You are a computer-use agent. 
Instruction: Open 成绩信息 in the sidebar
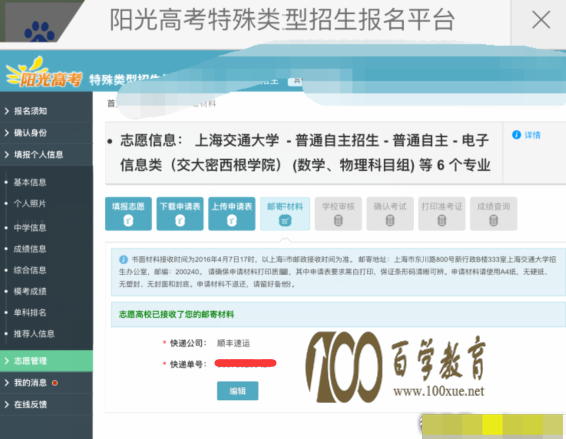pos(30,249)
